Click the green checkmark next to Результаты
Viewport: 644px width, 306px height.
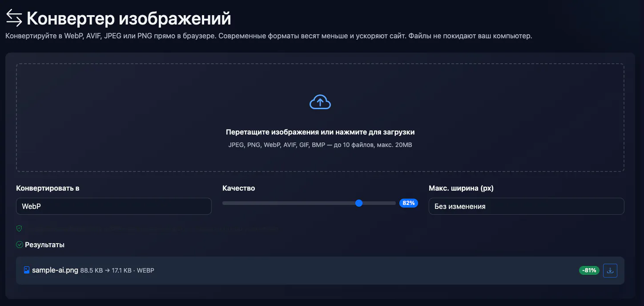20,245
